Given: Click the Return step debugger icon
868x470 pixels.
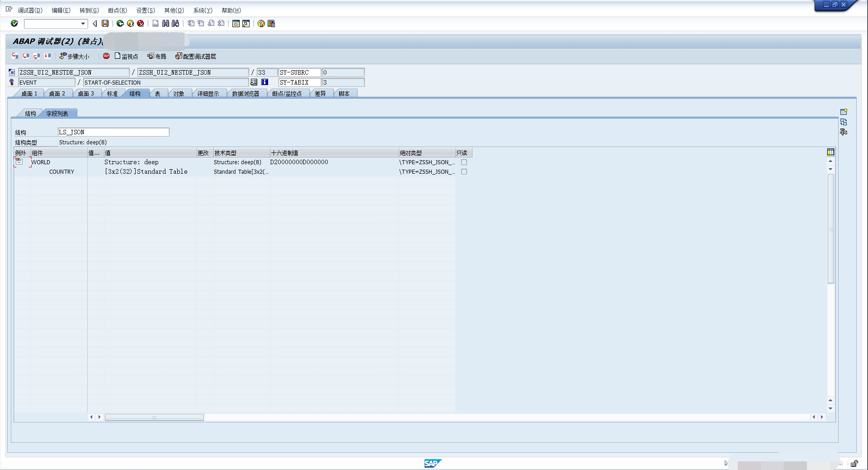Looking at the screenshot, I should click(x=37, y=56).
